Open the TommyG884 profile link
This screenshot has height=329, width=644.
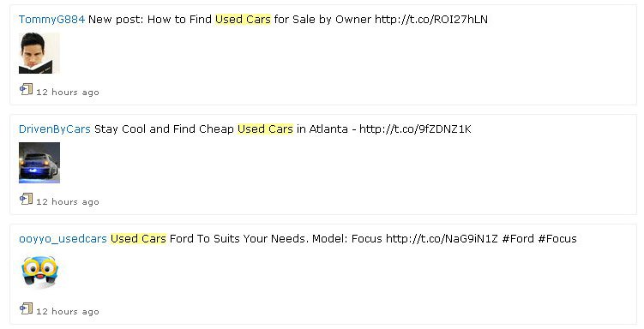[x=51, y=20]
